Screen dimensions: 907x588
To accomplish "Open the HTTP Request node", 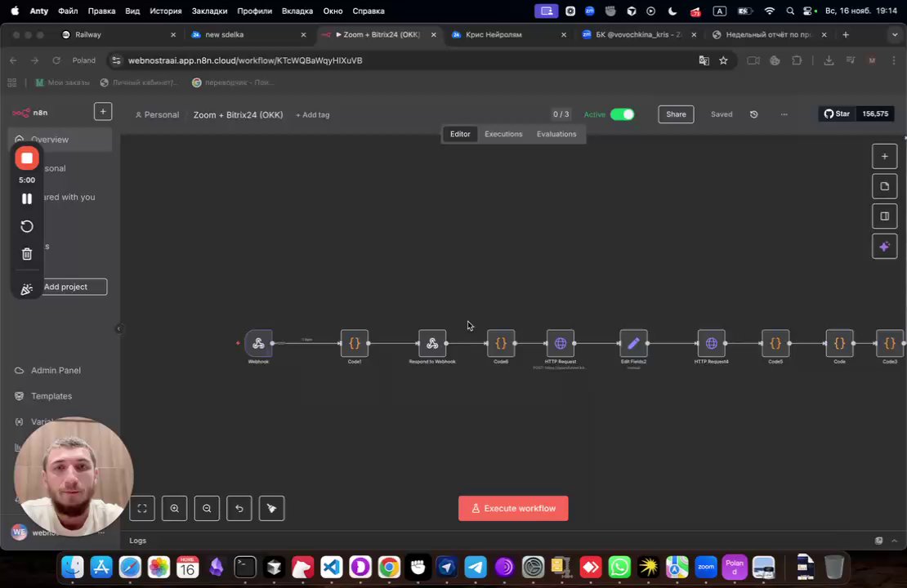I will click(560, 344).
